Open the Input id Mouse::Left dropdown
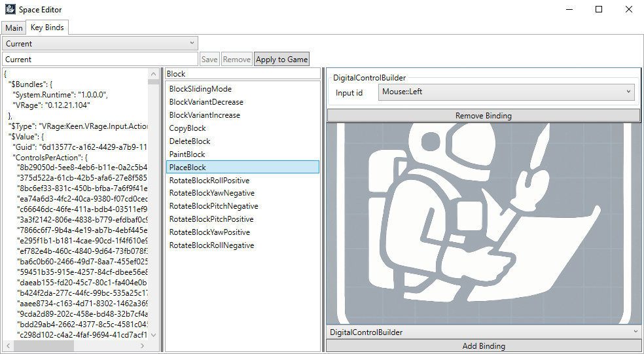This screenshot has width=644, height=354. pos(506,92)
